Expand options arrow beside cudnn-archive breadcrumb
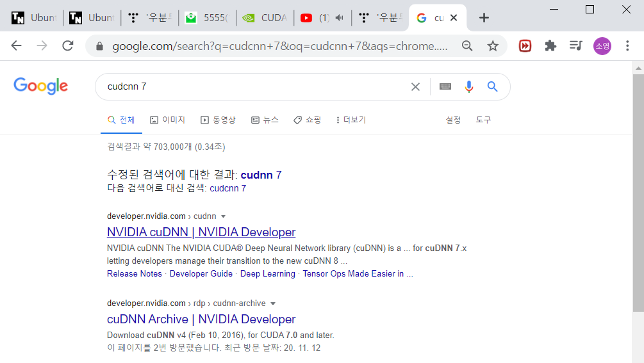 click(273, 303)
